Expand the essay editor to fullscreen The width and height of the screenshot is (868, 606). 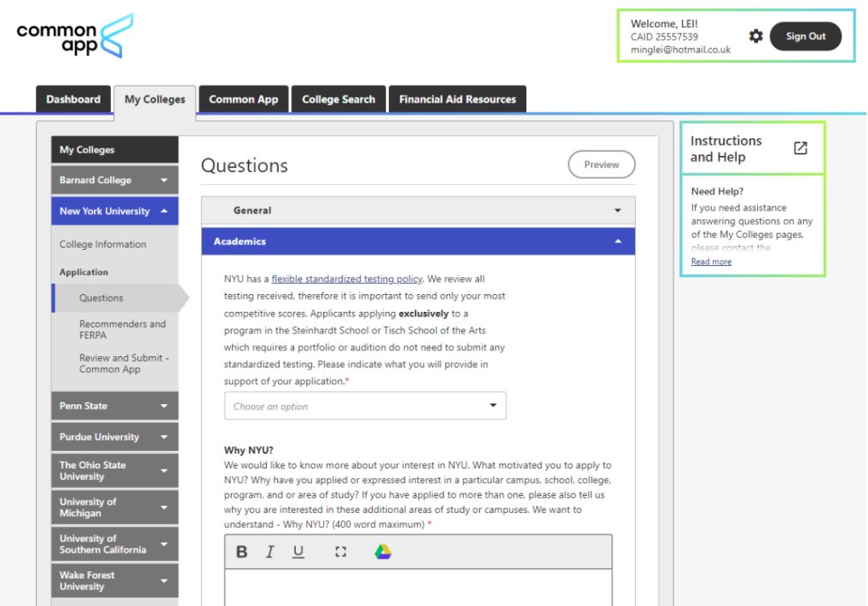click(x=341, y=552)
